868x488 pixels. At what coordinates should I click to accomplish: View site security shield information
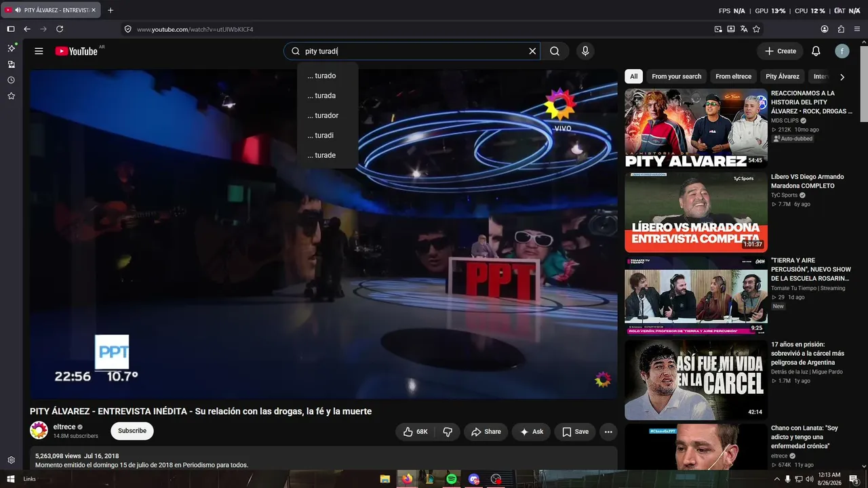[x=127, y=29]
